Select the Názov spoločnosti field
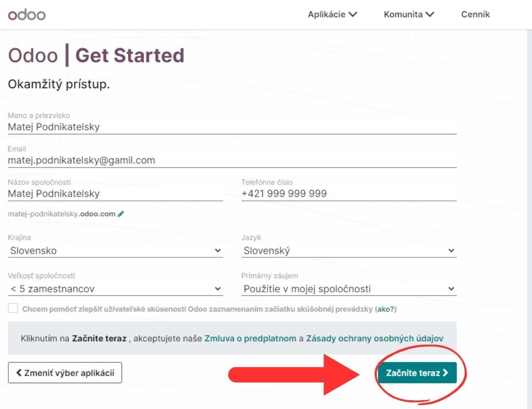This screenshot has width=532, height=409. click(x=115, y=194)
